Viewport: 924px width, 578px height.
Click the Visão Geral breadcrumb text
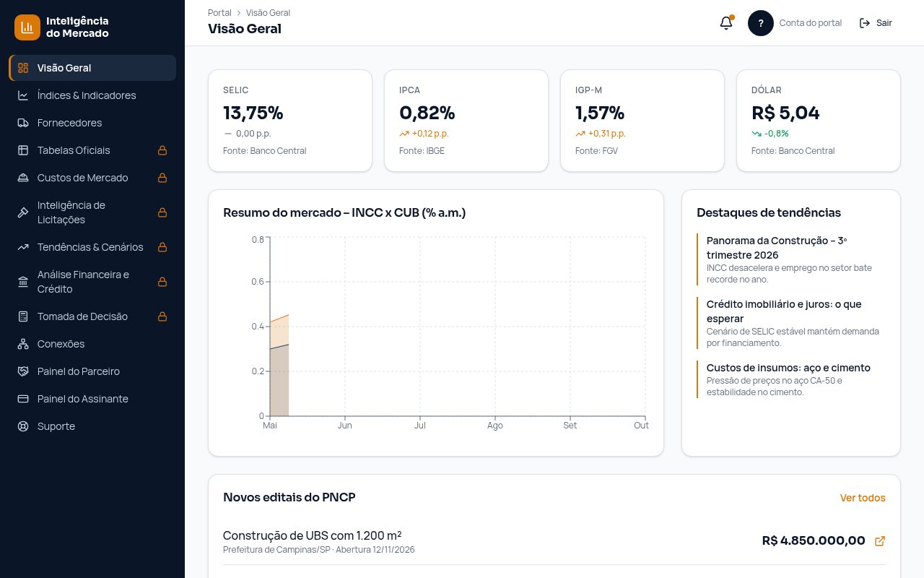pos(268,13)
